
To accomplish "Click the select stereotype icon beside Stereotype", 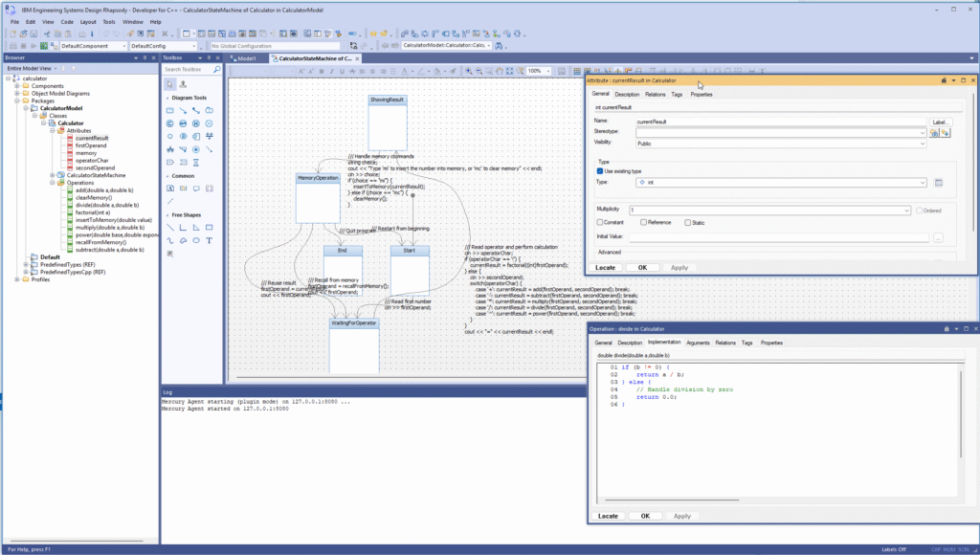I will click(934, 132).
